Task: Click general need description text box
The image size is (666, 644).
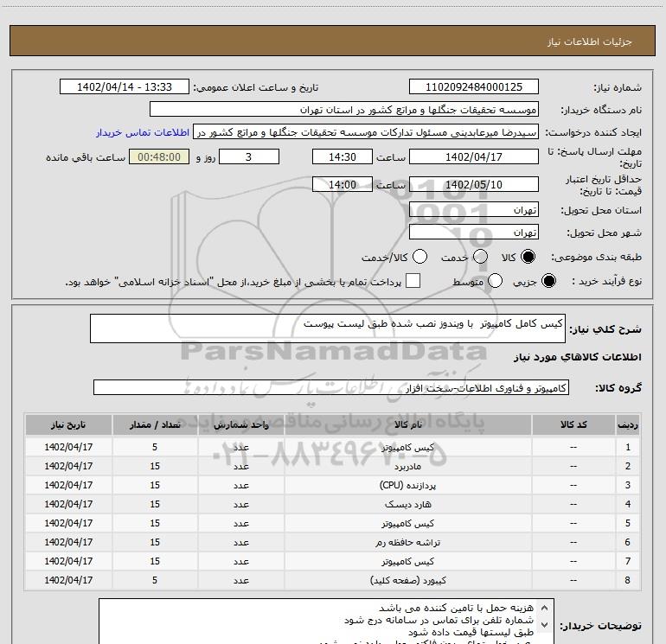Action: pyautogui.click(x=328, y=328)
